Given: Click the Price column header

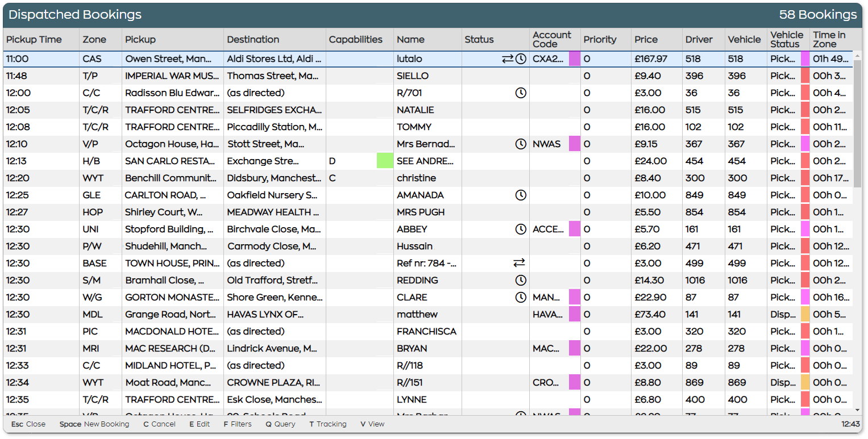Looking at the screenshot, I should click(x=657, y=40).
